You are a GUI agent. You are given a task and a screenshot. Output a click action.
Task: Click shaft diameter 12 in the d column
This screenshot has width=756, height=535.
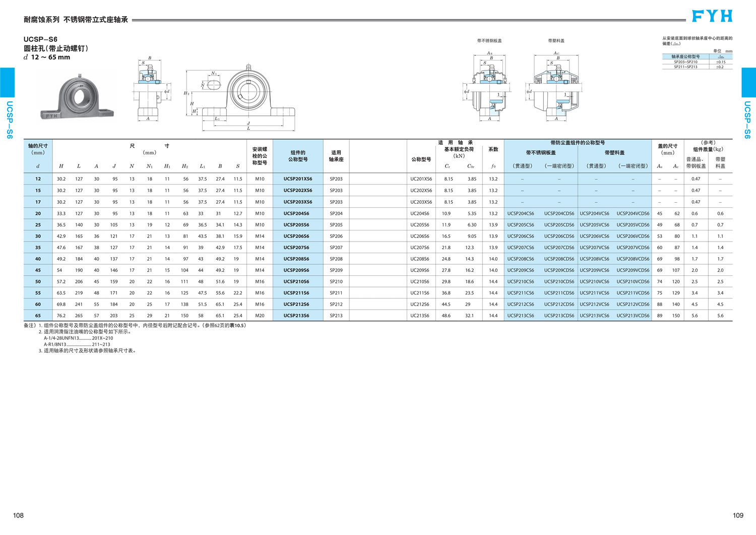pos(38,179)
